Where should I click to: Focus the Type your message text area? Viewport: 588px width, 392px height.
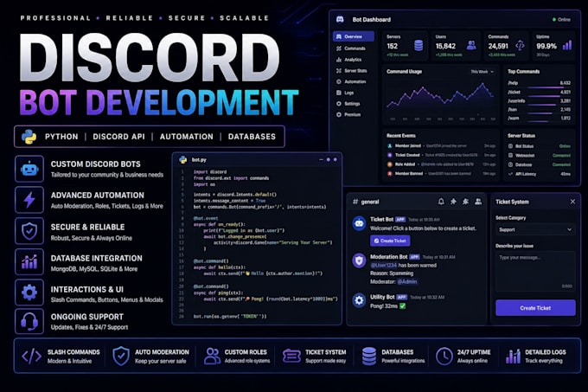(x=535, y=272)
